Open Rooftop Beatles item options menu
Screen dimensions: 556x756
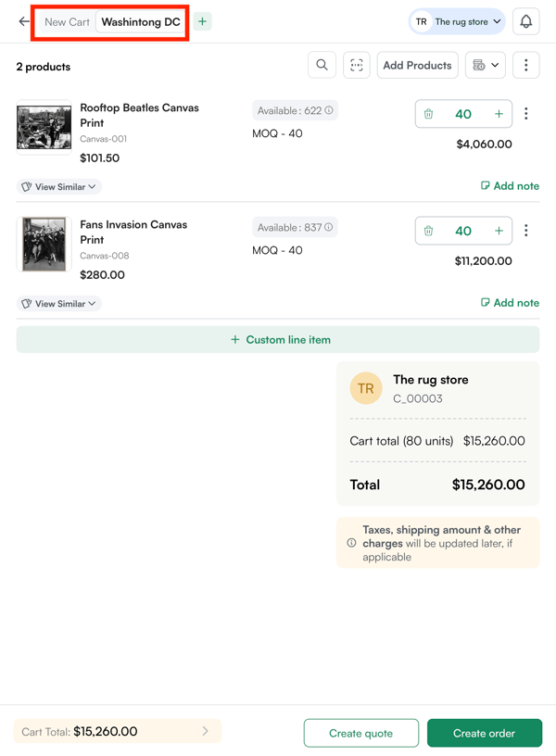point(526,114)
